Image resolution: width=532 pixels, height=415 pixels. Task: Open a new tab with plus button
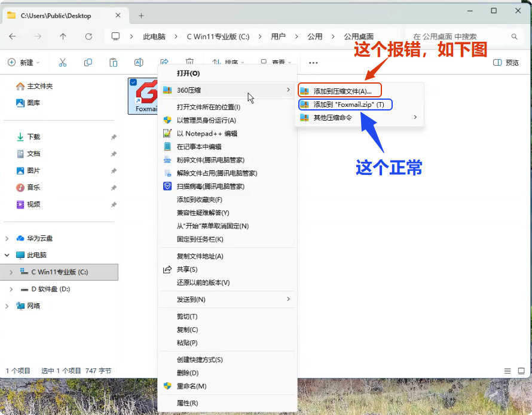point(141,16)
